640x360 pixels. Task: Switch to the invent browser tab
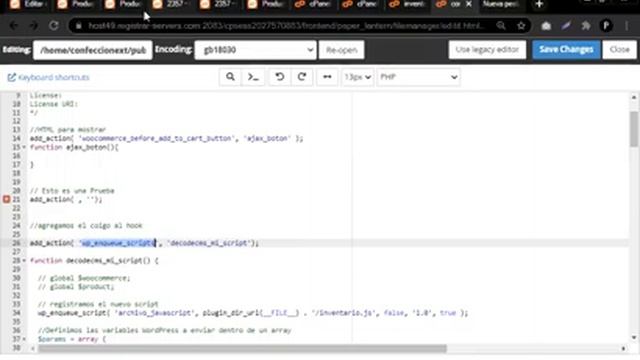(x=407, y=4)
